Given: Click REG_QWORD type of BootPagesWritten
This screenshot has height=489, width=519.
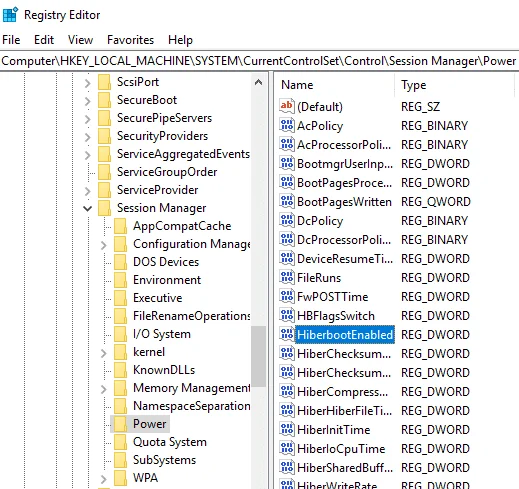Looking at the screenshot, I should (x=435, y=202).
